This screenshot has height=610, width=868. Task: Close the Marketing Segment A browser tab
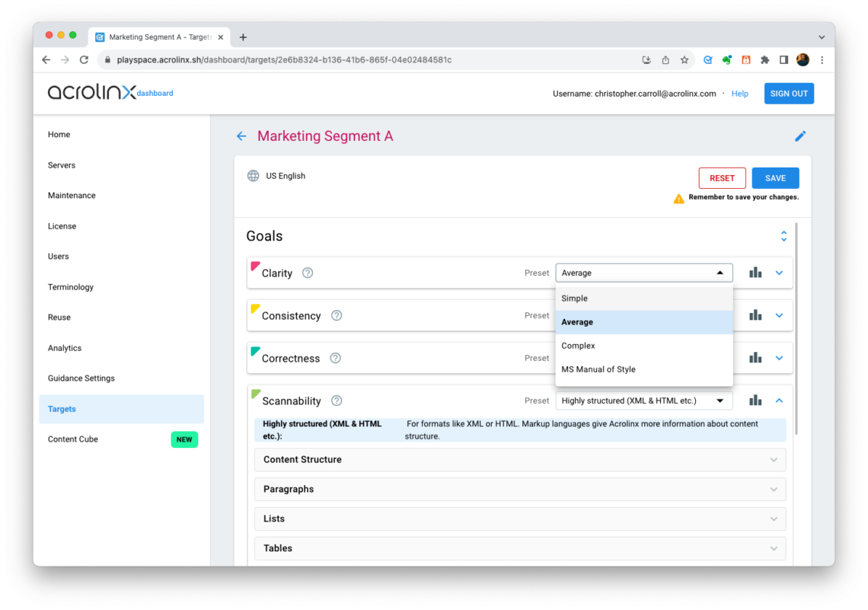[220, 37]
